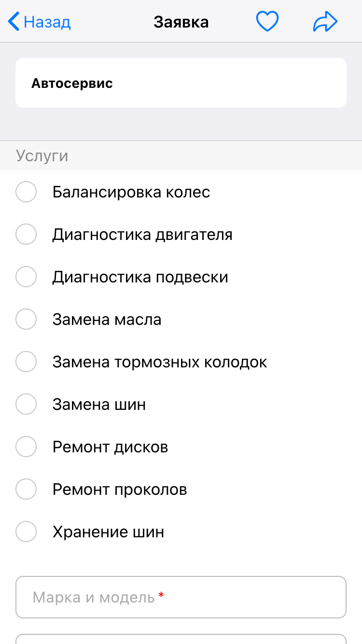The height and width of the screenshot is (644, 362).
Task: Tap the Ремонт дисков label text
Action: [110, 447]
